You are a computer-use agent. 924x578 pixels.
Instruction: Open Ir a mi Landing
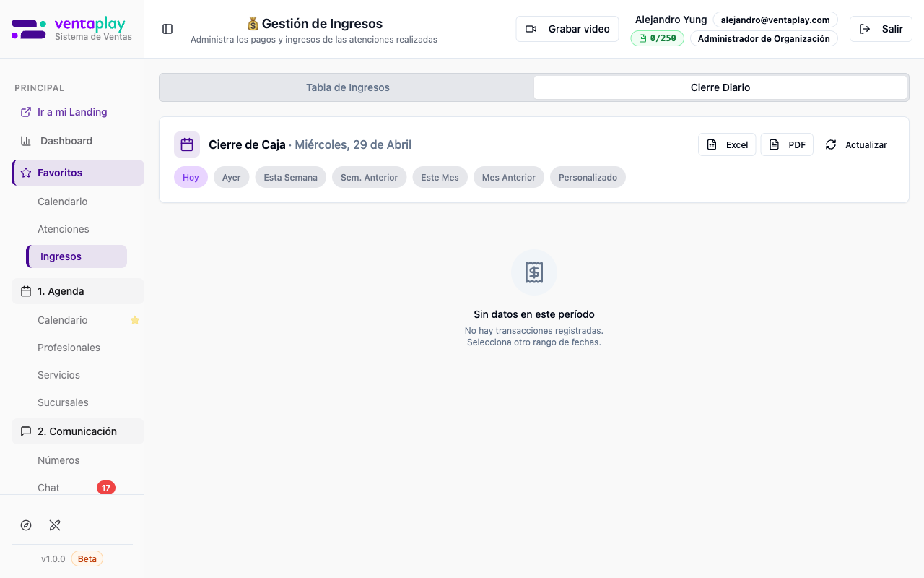pos(72,112)
